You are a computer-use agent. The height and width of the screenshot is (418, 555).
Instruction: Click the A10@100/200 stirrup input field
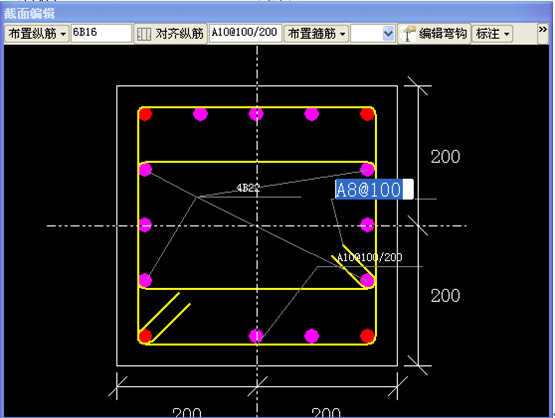(x=245, y=33)
